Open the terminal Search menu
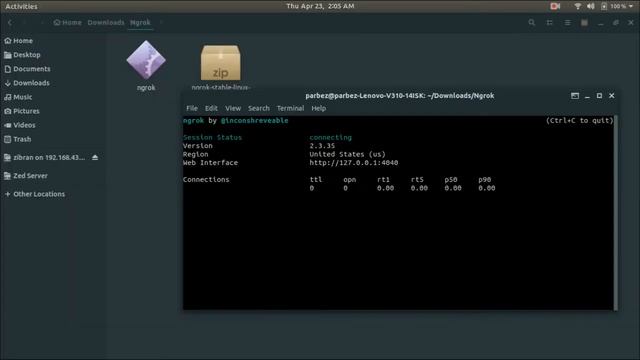This screenshot has height=360, width=640. [x=259, y=108]
